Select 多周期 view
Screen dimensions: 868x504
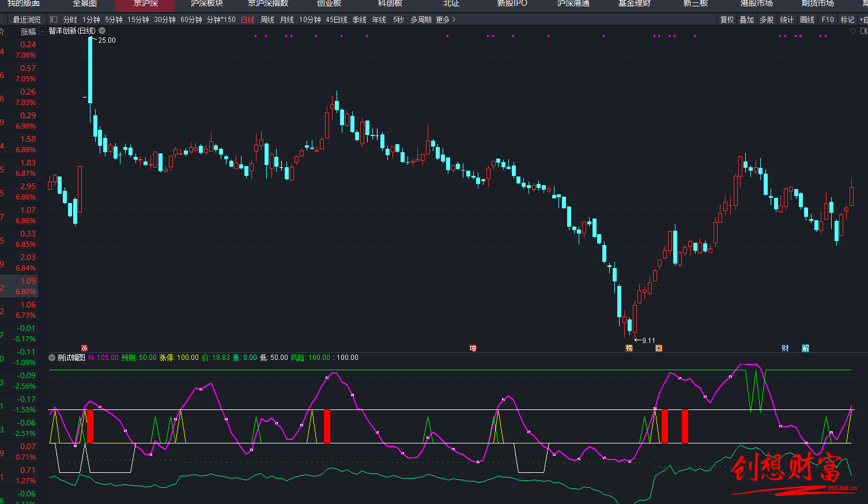click(421, 20)
